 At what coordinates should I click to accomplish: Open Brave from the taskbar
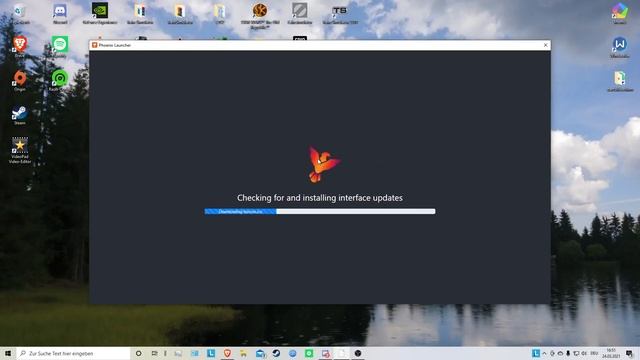[x=227, y=353]
